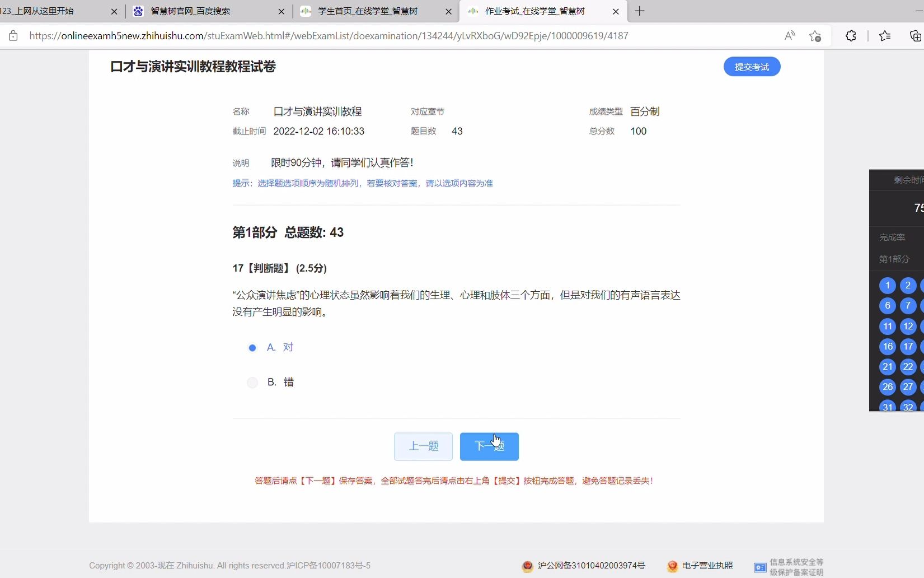Click the police badge icon in footer
Screen dimensions: 924x578
[527, 566]
